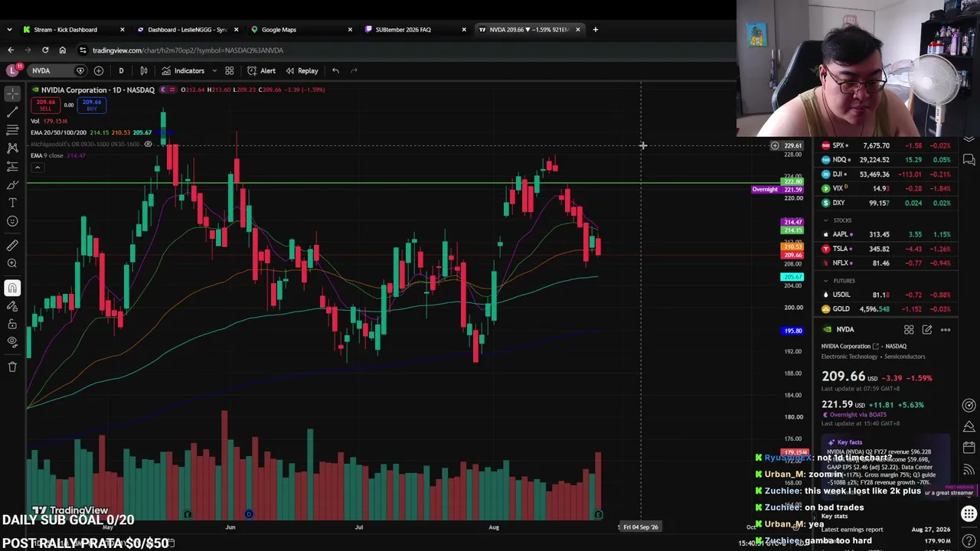Undo the last chart action
Image resolution: width=980 pixels, height=551 pixels.
pyautogui.click(x=335, y=70)
